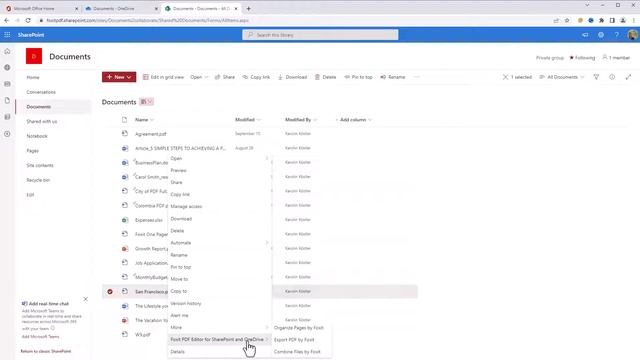Open the globe sites icon in left rail
This screenshot has width=640, height=360.
coord(7,67)
